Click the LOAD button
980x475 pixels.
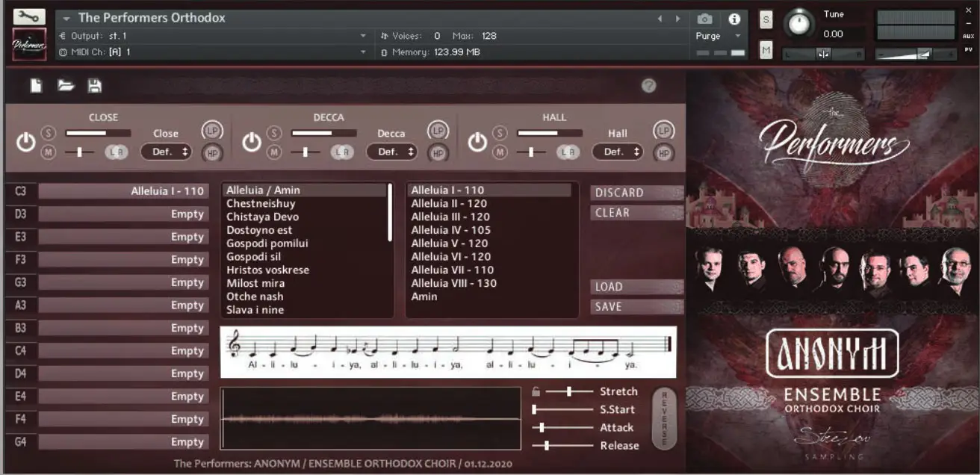click(636, 287)
